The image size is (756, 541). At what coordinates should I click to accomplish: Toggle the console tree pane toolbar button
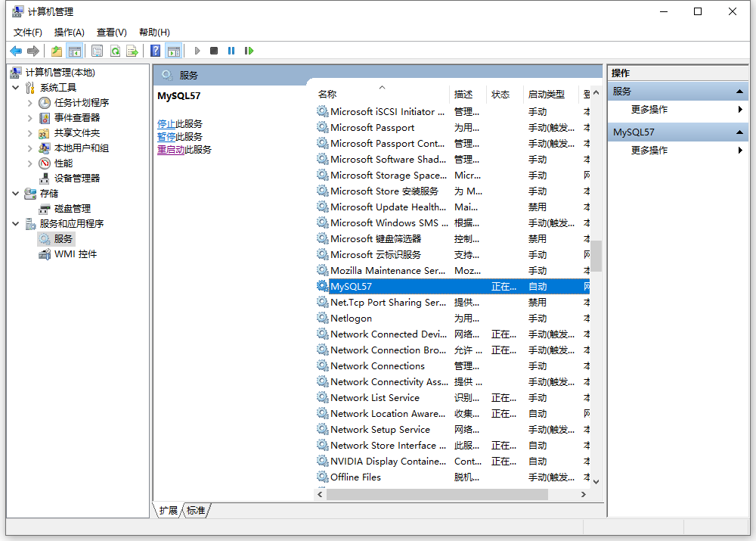[74, 51]
